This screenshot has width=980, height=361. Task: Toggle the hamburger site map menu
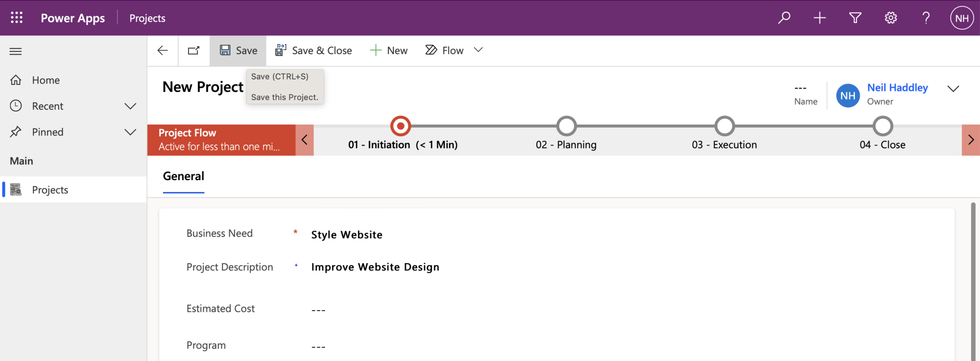point(16,51)
